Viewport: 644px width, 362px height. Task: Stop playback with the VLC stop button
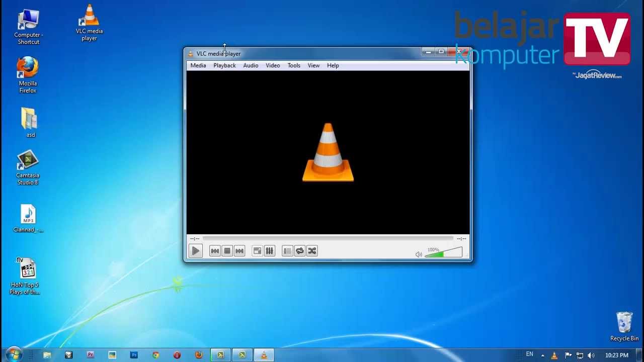pyautogui.click(x=227, y=251)
